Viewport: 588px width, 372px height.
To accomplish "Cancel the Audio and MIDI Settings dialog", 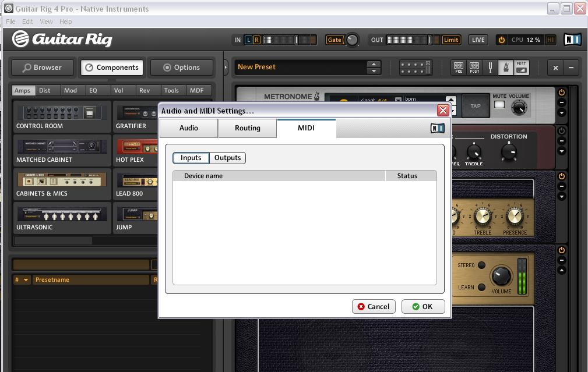I will 374,306.
